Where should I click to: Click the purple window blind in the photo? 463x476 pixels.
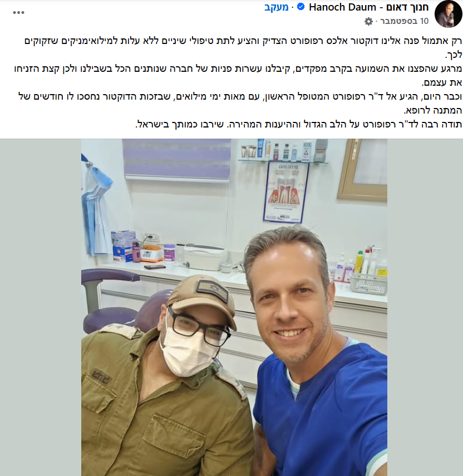[x=176, y=160]
